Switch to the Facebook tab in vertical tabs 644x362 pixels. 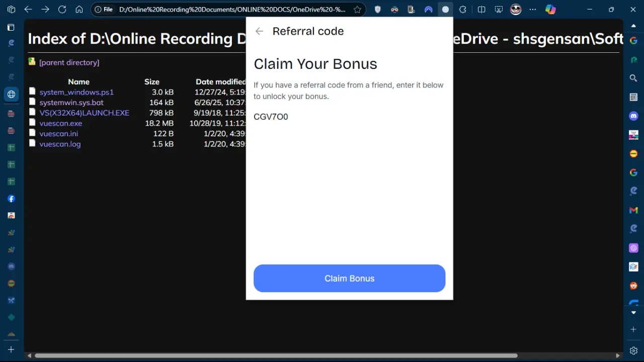[11, 199]
